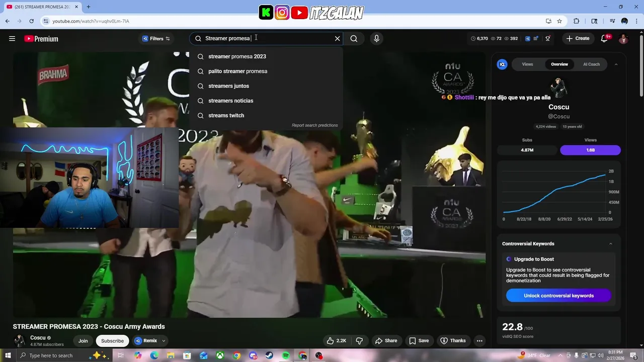Open 'Report search predictions' link
Screen dimensions: 644x362
314,125
